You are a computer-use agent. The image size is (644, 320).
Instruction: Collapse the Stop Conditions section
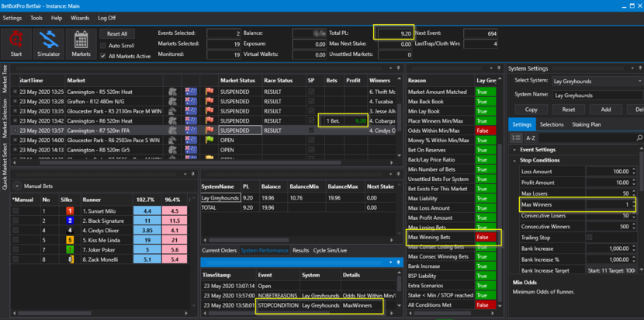[515, 160]
